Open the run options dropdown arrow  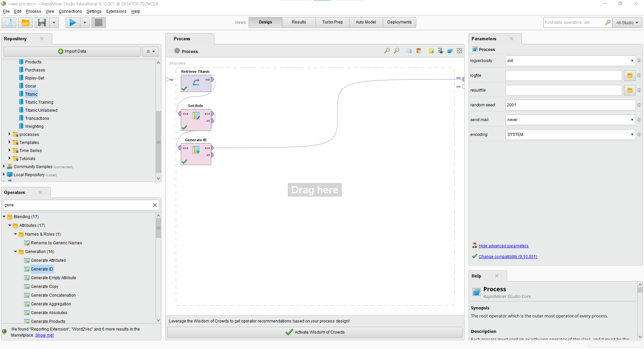tap(85, 22)
